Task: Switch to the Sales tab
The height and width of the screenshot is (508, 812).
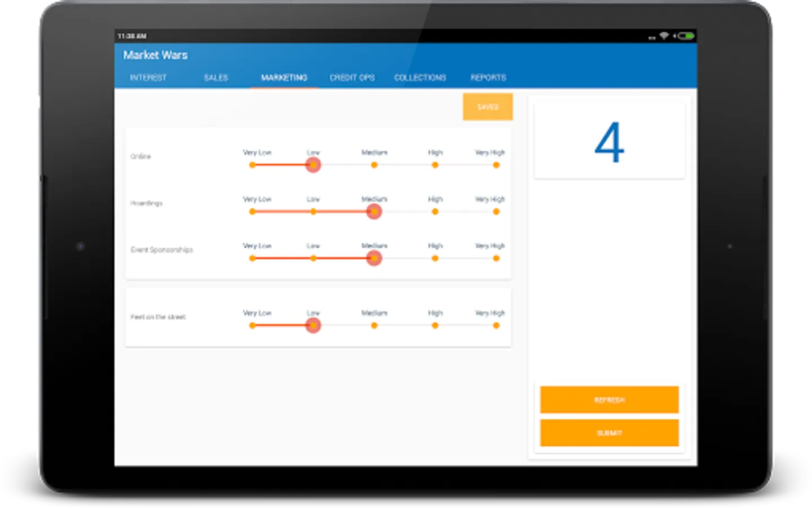Action: click(x=216, y=78)
